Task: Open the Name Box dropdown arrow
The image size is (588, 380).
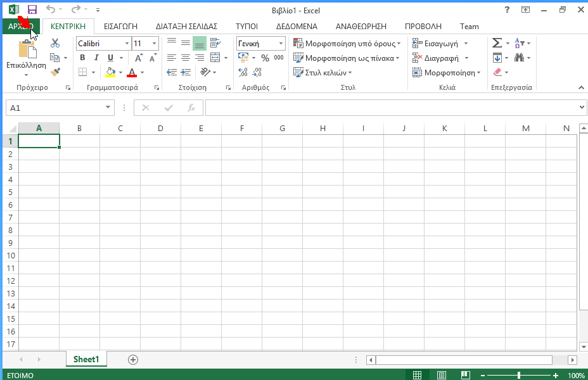Action: pos(108,108)
